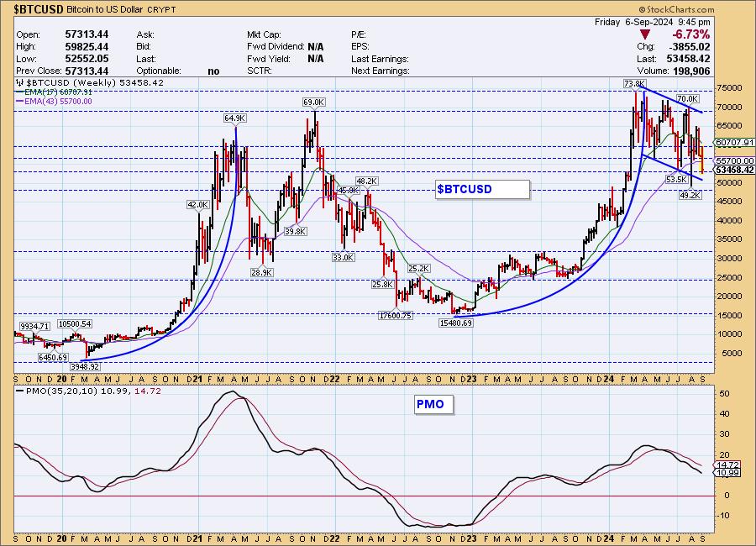Image resolution: width=756 pixels, height=546 pixels.
Task: Click the blue $BTCUSD annotation box
Action: coord(482,189)
